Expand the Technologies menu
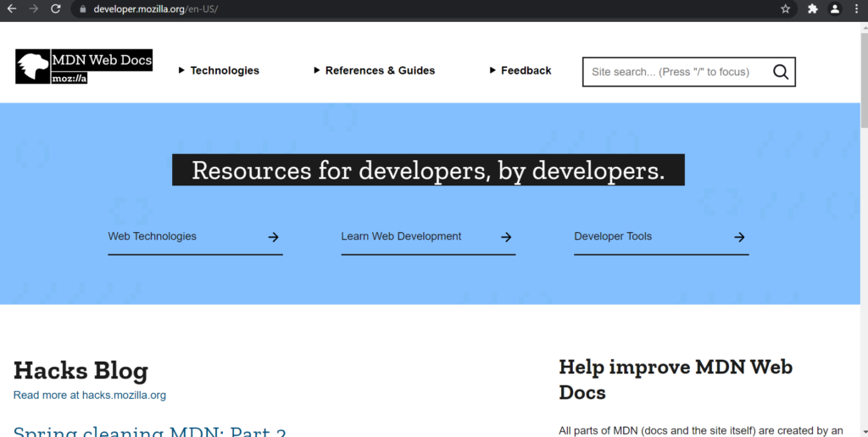This screenshot has width=868, height=437. point(220,70)
